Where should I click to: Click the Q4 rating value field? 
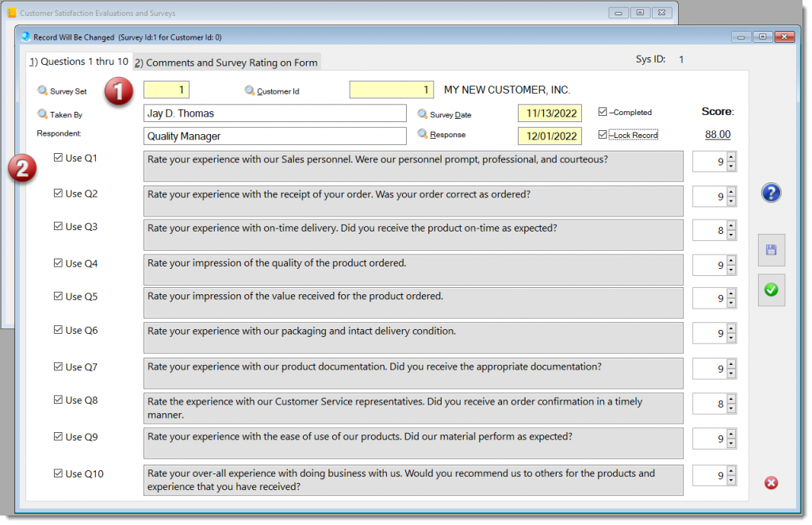tap(710, 265)
